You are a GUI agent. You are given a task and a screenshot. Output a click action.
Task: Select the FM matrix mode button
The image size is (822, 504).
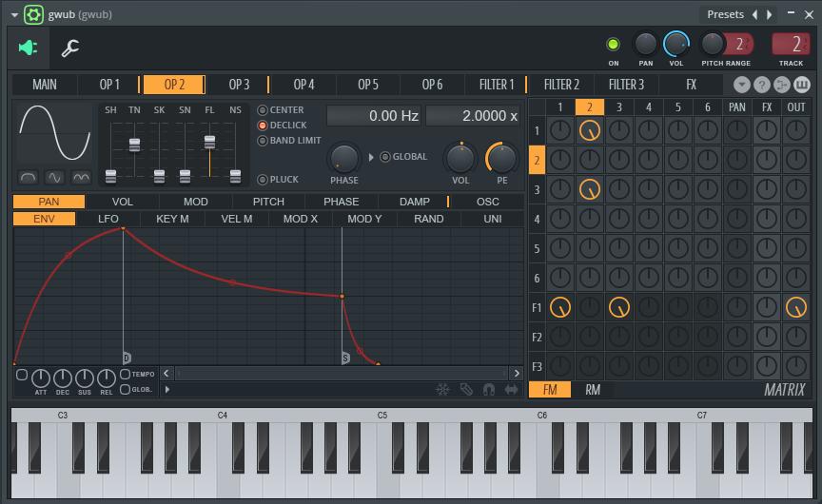pyautogui.click(x=549, y=390)
